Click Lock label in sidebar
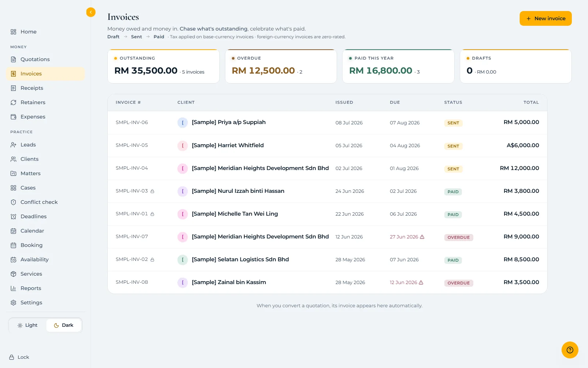Image resolution: width=588 pixels, height=368 pixels. 23,357
